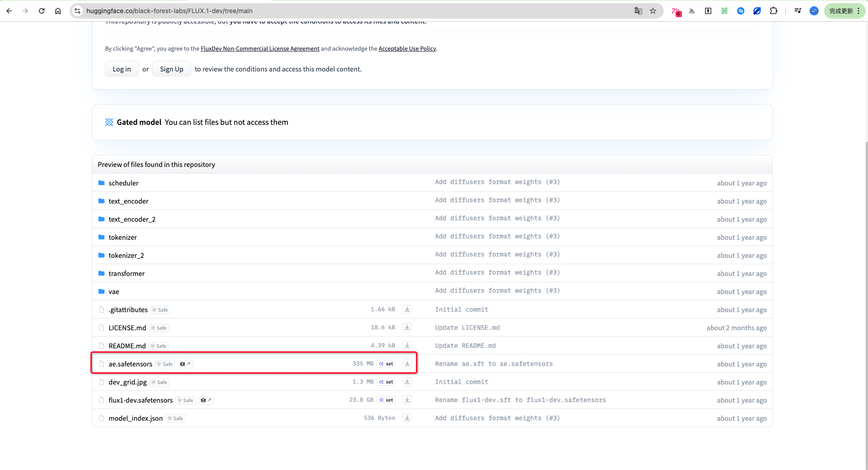Download the ae.safetensors file
This screenshot has height=470, width=868.
(407, 364)
